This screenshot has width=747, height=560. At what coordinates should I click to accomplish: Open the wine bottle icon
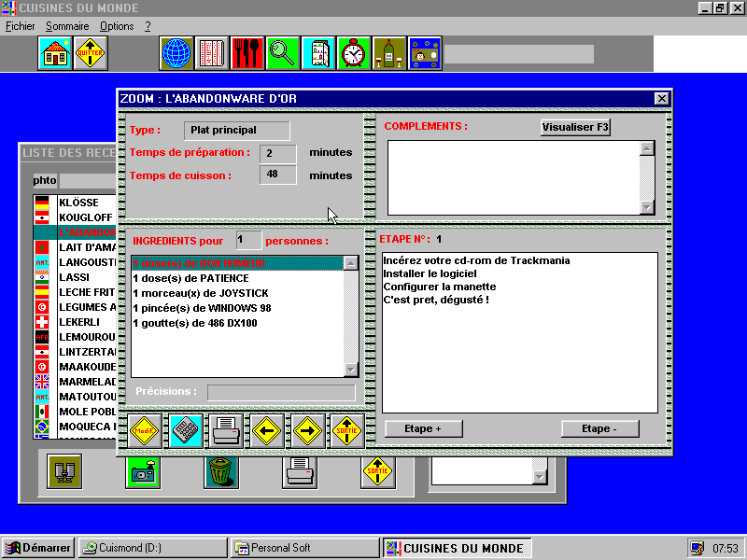389,53
